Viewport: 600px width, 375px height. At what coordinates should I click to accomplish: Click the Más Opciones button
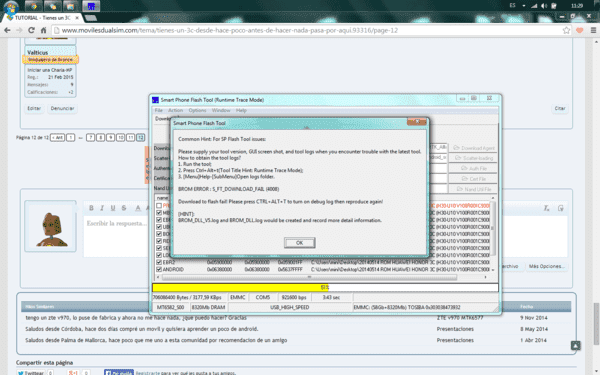click(x=546, y=266)
